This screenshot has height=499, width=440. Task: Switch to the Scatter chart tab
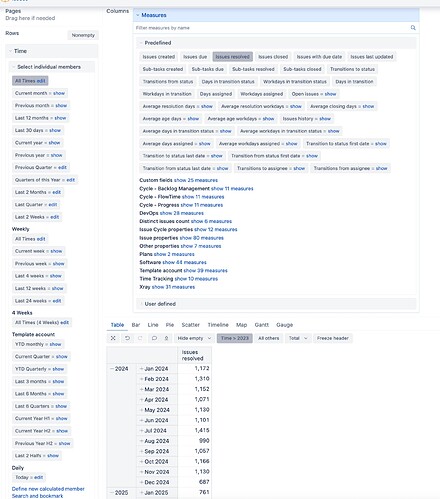(190, 325)
